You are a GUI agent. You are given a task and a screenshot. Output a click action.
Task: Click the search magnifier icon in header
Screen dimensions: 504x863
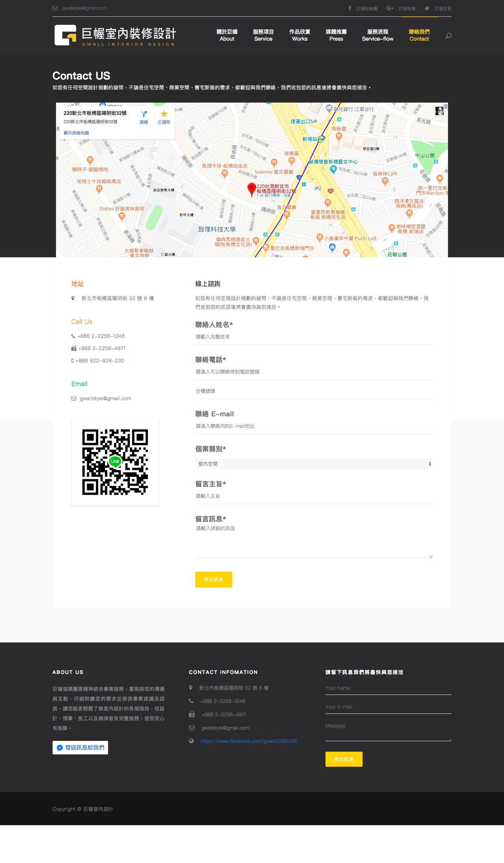point(448,36)
